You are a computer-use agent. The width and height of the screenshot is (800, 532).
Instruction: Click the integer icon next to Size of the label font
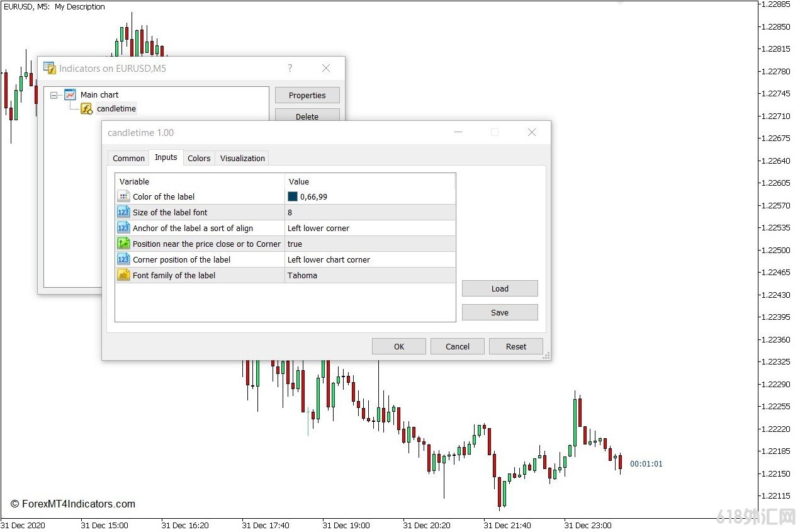coord(123,212)
